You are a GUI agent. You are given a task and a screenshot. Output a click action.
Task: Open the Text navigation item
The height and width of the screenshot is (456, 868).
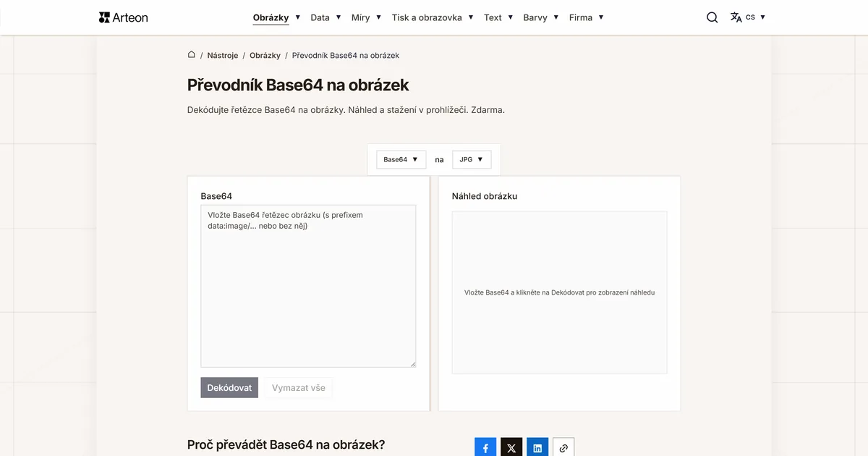tap(493, 17)
